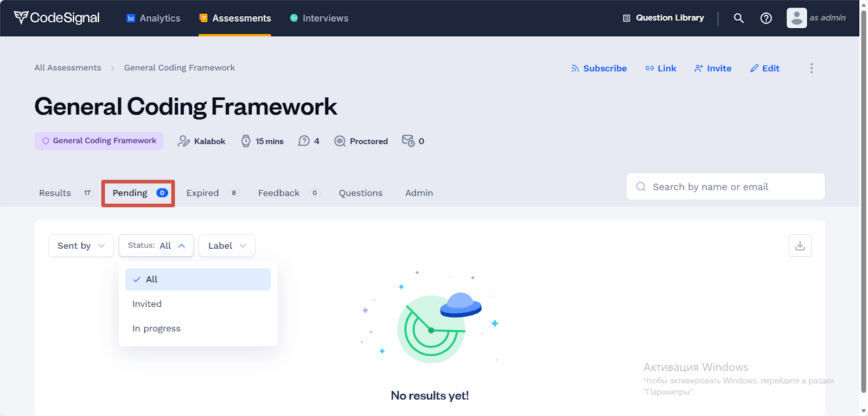Click the Proctored eye icon
Viewport: 868px width, 416px height.
click(340, 141)
